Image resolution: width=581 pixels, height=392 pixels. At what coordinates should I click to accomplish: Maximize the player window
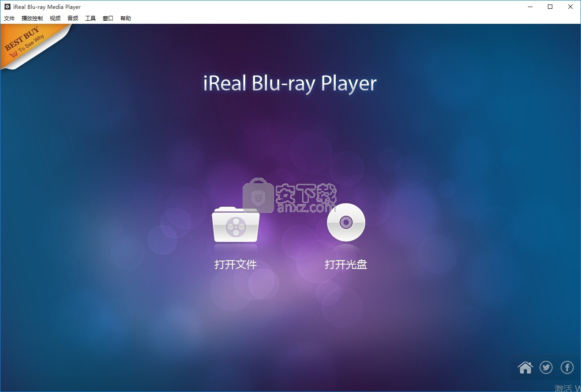point(550,7)
